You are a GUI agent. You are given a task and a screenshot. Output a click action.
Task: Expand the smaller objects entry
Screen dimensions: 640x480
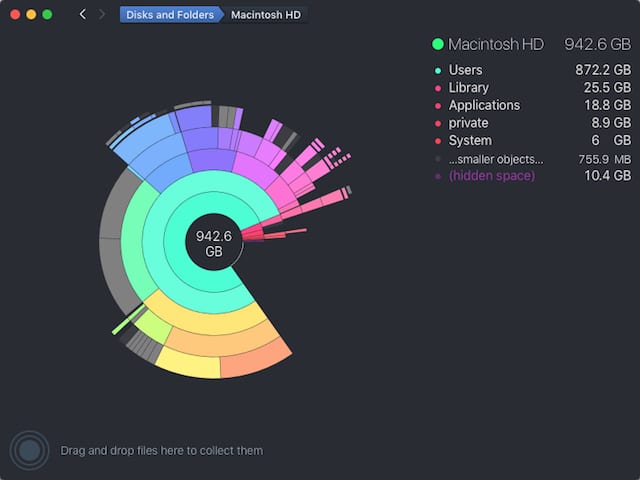click(x=495, y=158)
